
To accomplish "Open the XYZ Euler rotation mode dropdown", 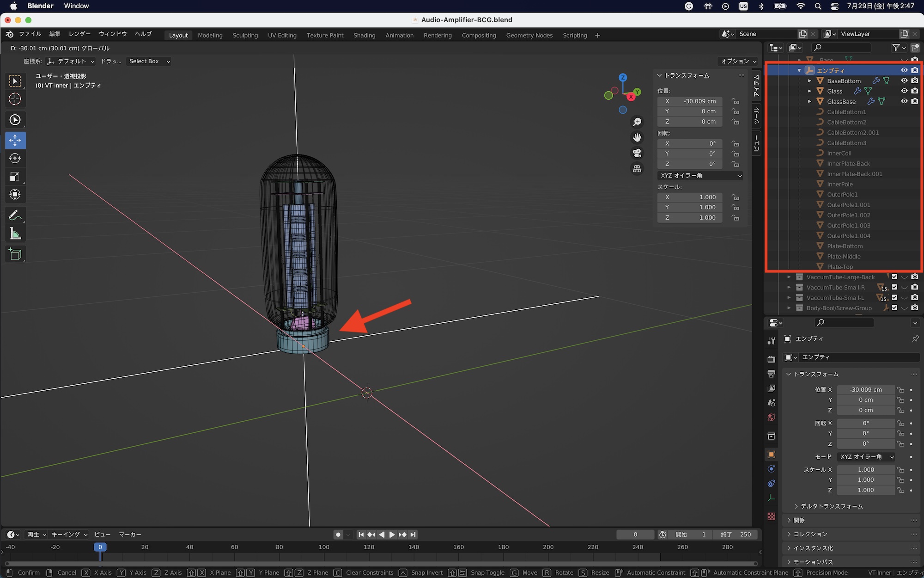I will 700,176.
